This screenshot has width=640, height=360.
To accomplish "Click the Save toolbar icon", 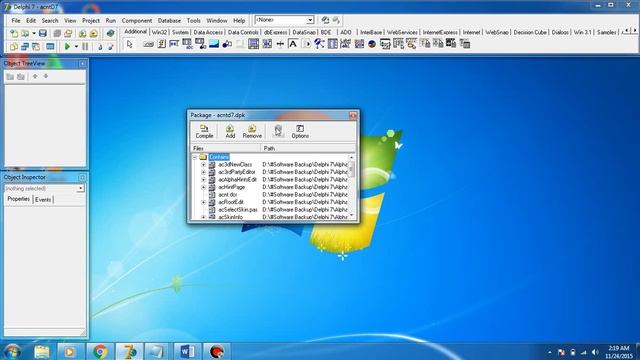I will tap(43, 33).
